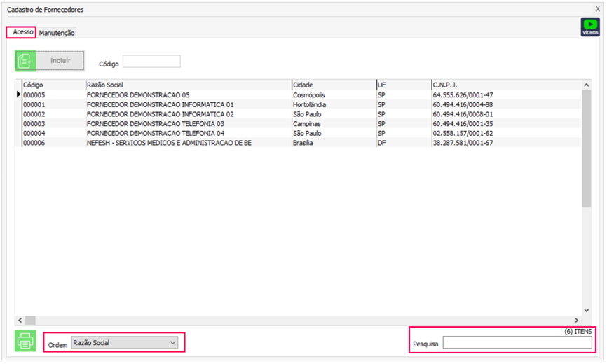Click the green Incluir document icon

pos(26,61)
